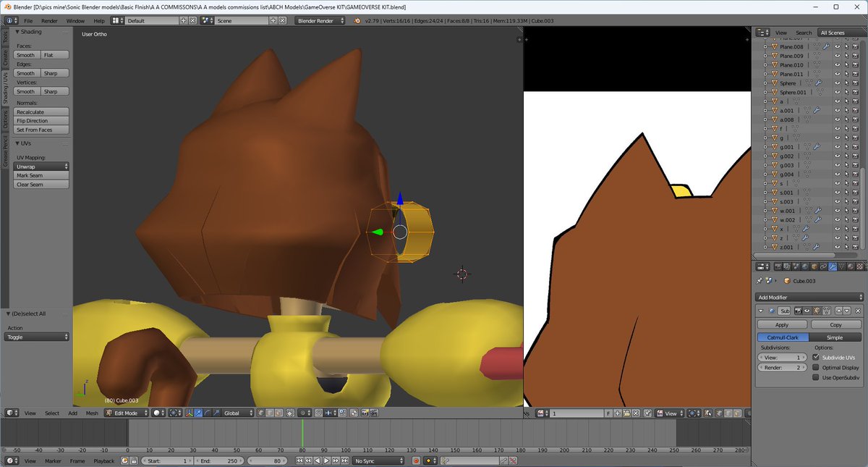Toggle the automatic keyframe record button

pos(416,460)
